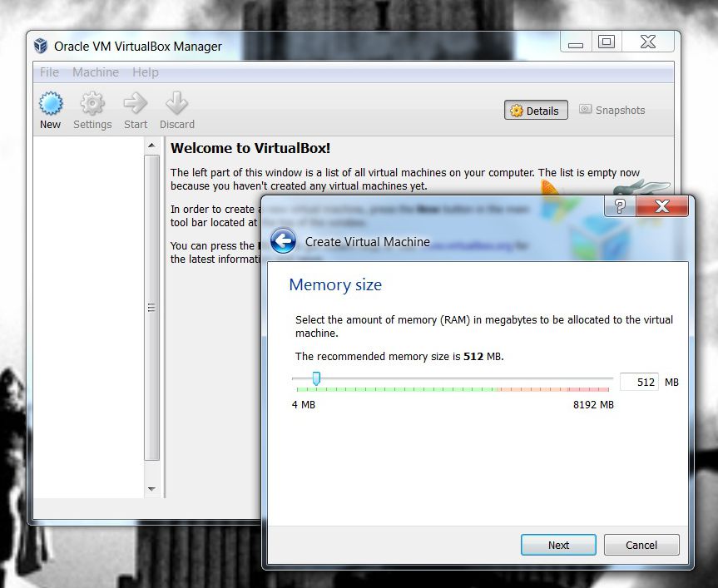
Task: Maximize the VirtualBox Manager window
Action: [607, 42]
